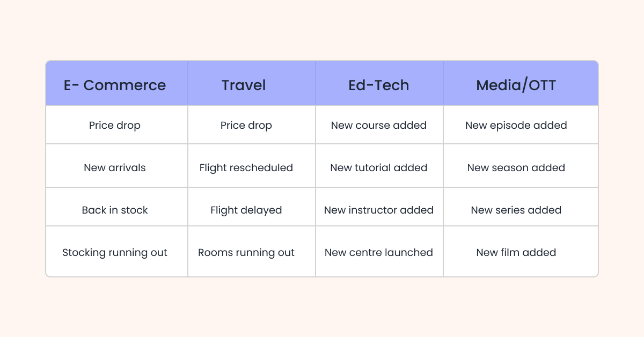The width and height of the screenshot is (644, 337).
Task: Click the New instructor added cell
Action: 379,210
